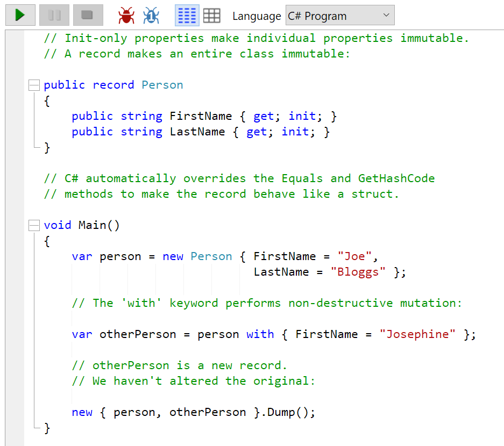Click 'Main()' in the void method declaration

(x=99, y=225)
